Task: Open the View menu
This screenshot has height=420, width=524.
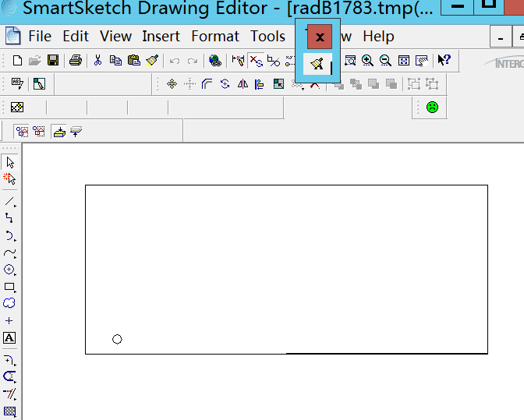Action: coord(115,36)
